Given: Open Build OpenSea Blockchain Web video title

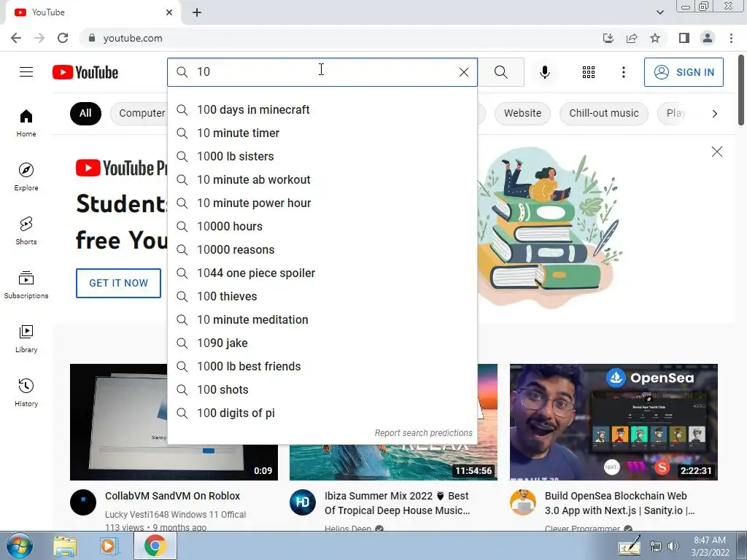Looking at the screenshot, I should (x=619, y=503).
